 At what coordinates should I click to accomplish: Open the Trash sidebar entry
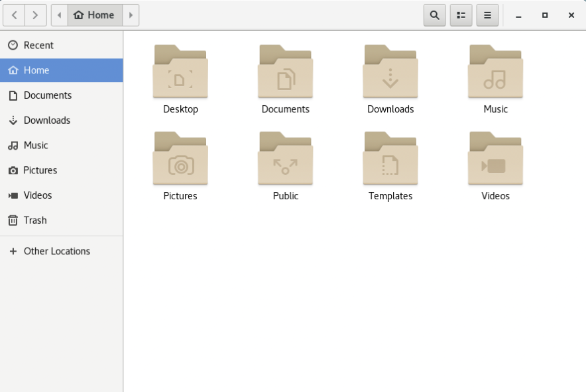(61, 220)
